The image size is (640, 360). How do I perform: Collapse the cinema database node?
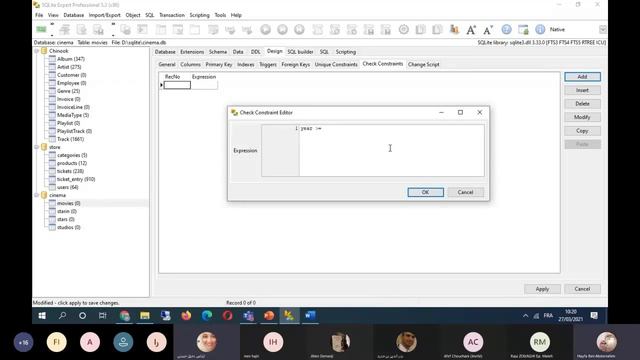(x=36, y=195)
